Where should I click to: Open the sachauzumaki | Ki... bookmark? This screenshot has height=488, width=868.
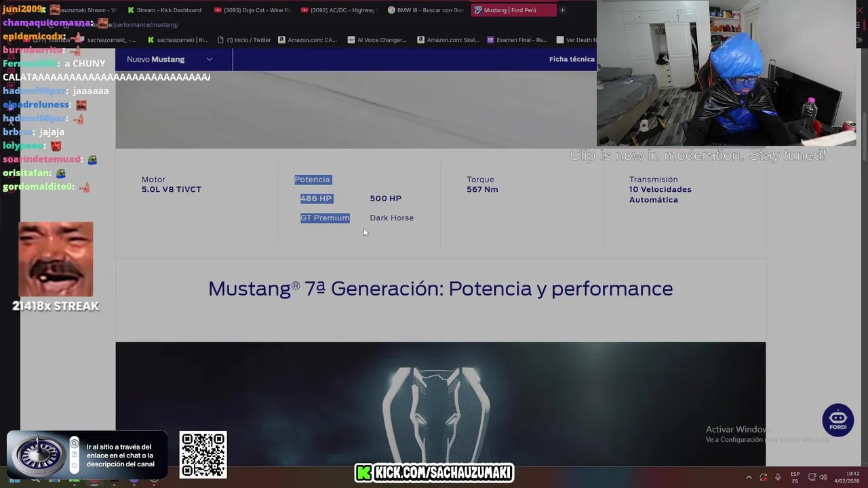pyautogui.click(x=178, y=40)
